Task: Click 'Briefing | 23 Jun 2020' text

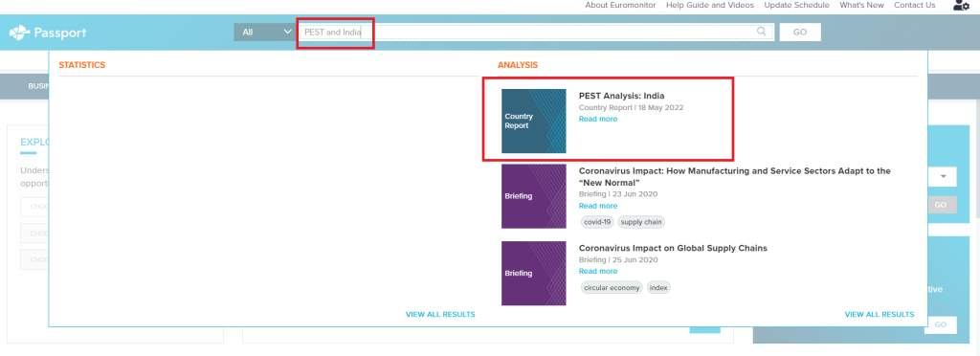Action: (x=618, y=193)
